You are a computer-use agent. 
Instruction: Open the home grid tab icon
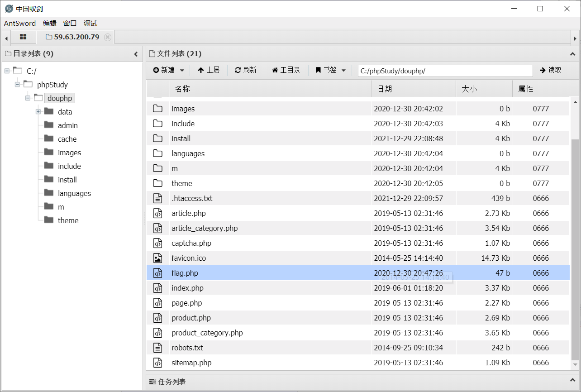point(23,37)
